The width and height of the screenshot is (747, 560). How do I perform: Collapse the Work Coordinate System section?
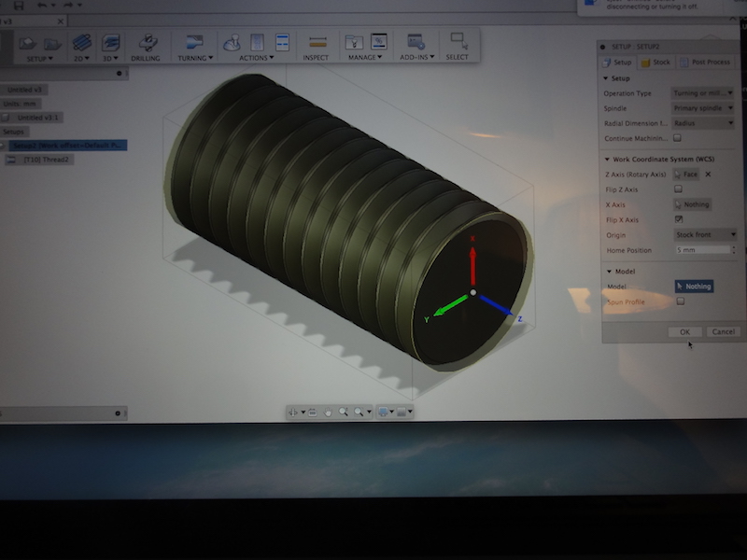tap(607, 159)
